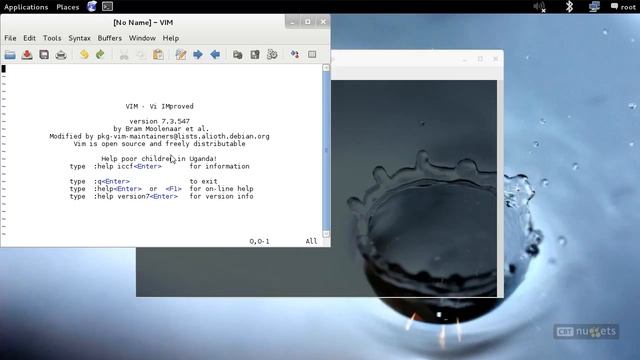This screenshot has width=640, height=360.
Task: Click the Make toolbar icon
Action: (295, 54)
